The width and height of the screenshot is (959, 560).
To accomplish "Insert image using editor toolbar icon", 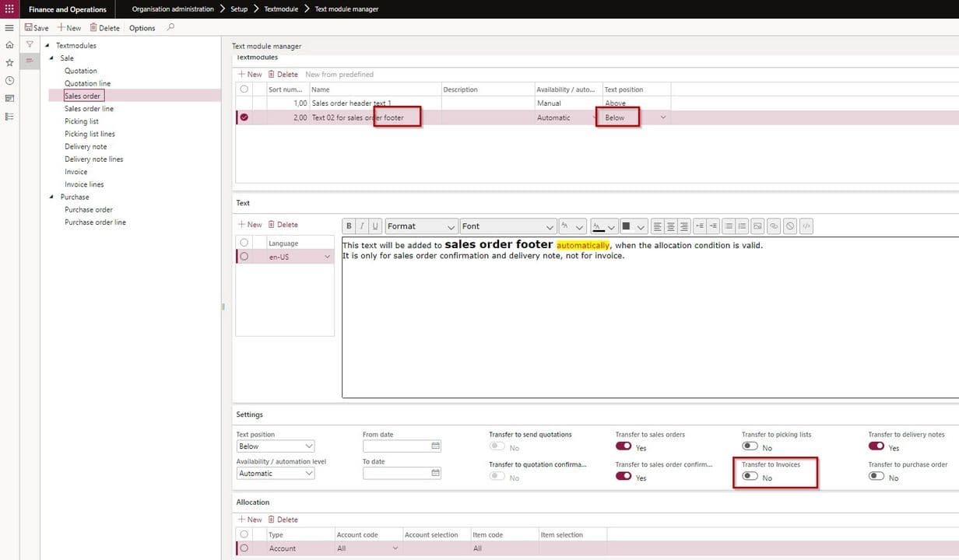I will click(x=757, y=226).
